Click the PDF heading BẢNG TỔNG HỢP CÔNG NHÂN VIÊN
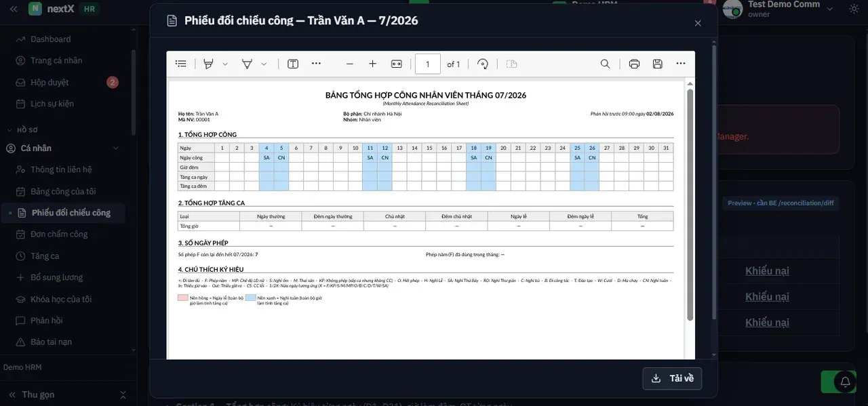Viewport: 868px width, 406px height. point(426,96)
